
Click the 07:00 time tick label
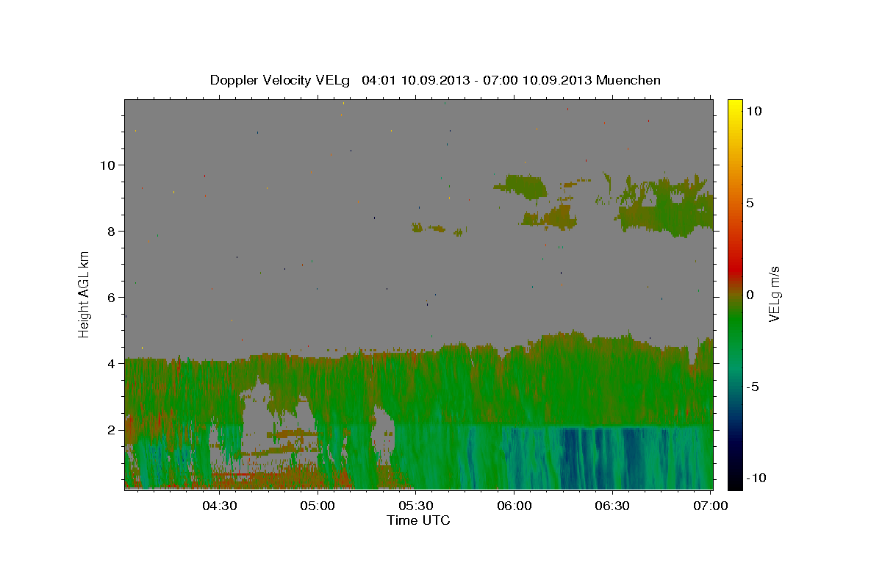[x=711, y=506]
